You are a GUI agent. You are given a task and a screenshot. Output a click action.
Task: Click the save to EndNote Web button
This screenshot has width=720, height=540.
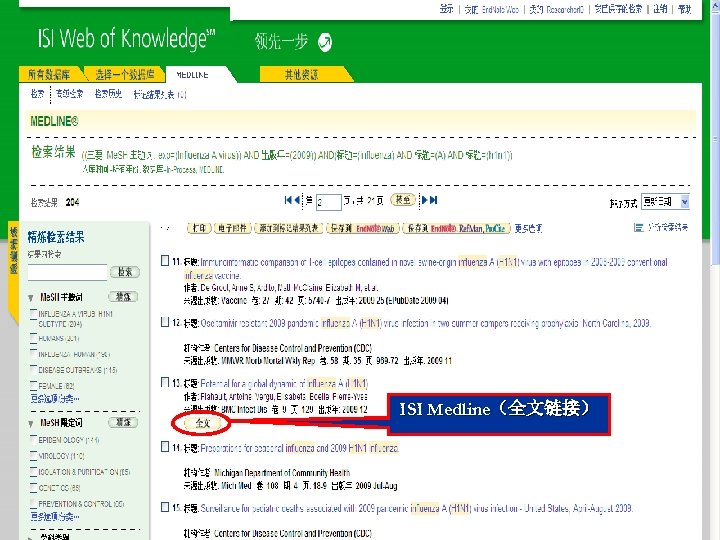pyautogui.click(x=363, y=228)
